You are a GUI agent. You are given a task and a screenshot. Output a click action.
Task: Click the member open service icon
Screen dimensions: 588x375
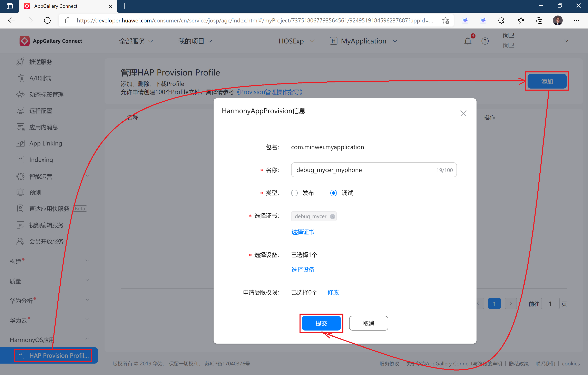[x=20, y=241]
